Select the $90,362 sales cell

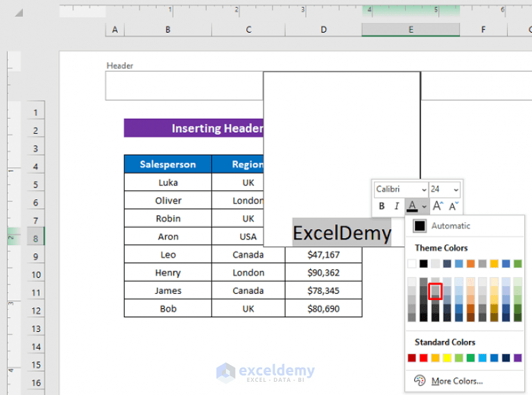coord(324,272)
